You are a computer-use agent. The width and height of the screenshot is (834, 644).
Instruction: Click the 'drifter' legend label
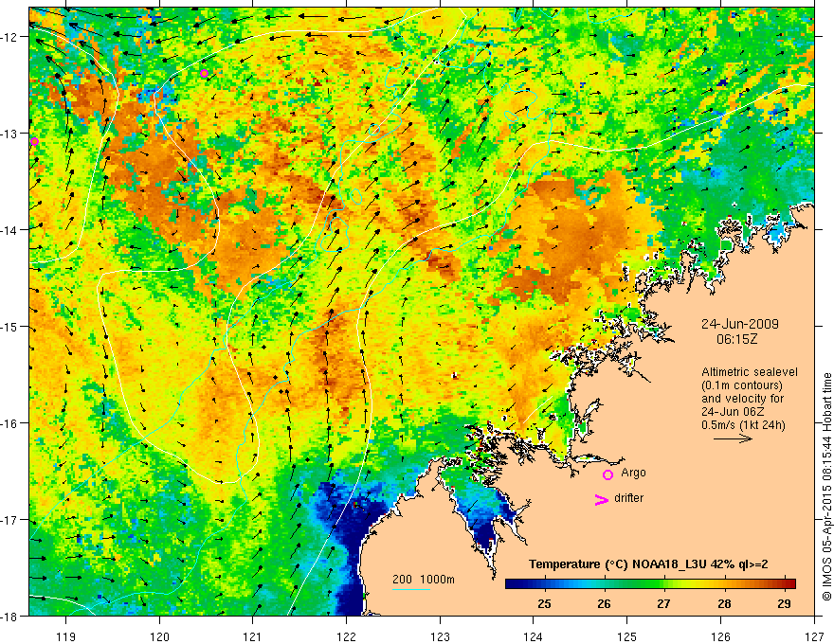click(628, 498)
